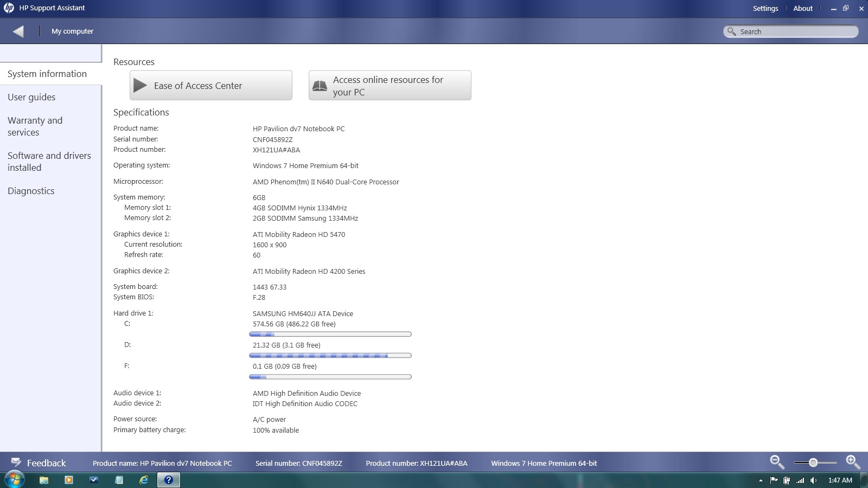This screenshot has height=488, width=868.
Task: Click the zoom out magnifier icon
Action: [777, 462]
